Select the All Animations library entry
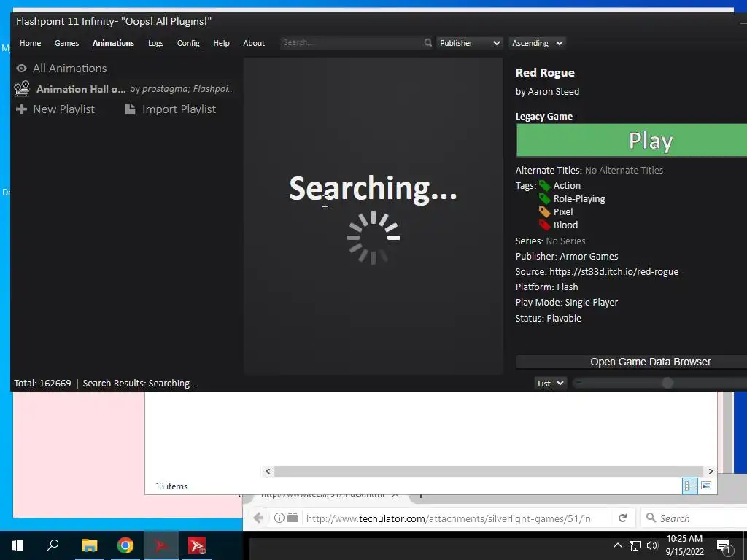 [69, 68]
